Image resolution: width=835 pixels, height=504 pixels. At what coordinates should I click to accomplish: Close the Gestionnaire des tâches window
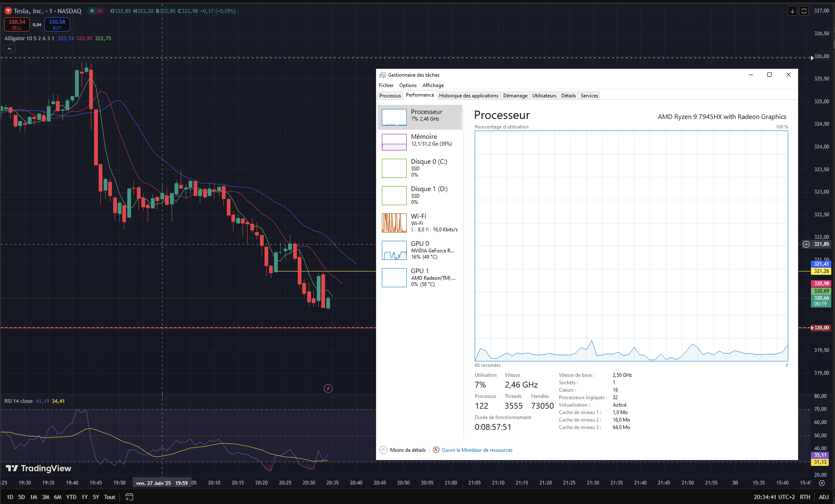(789, 75)
